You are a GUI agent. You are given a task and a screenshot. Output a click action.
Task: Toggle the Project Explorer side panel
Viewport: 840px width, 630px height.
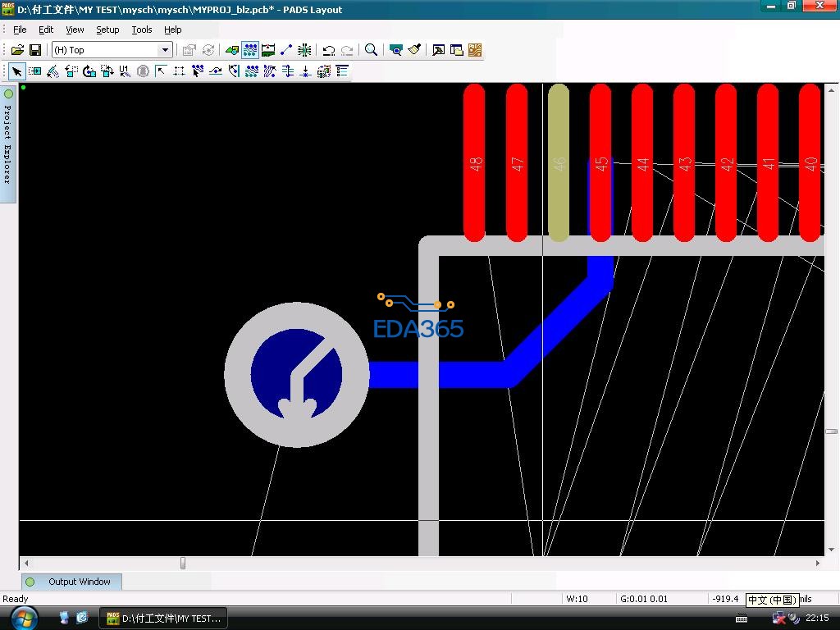pos(8,139)
